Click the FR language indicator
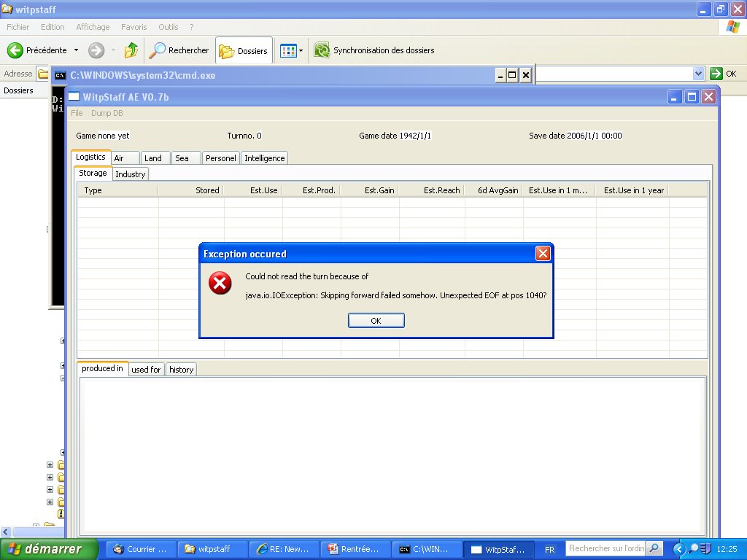 tap(549, 550)
